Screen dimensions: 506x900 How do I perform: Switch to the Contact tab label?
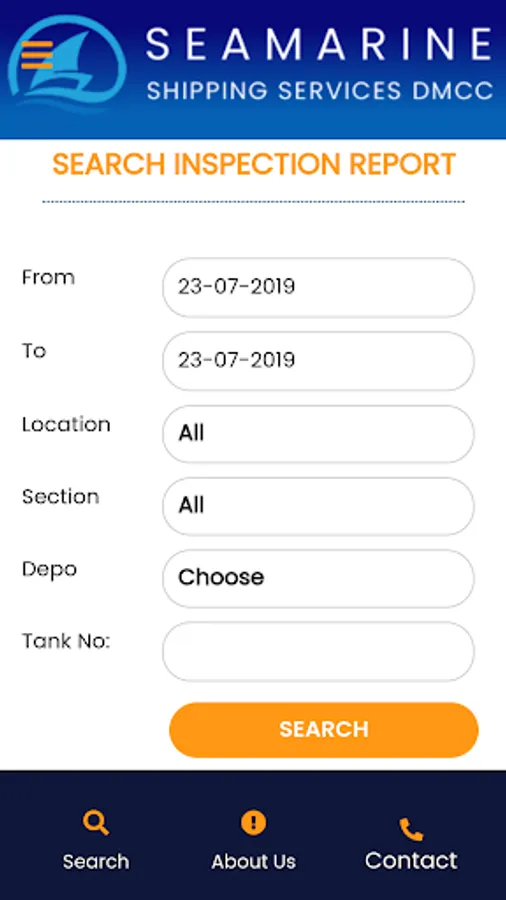click(411, 860)
